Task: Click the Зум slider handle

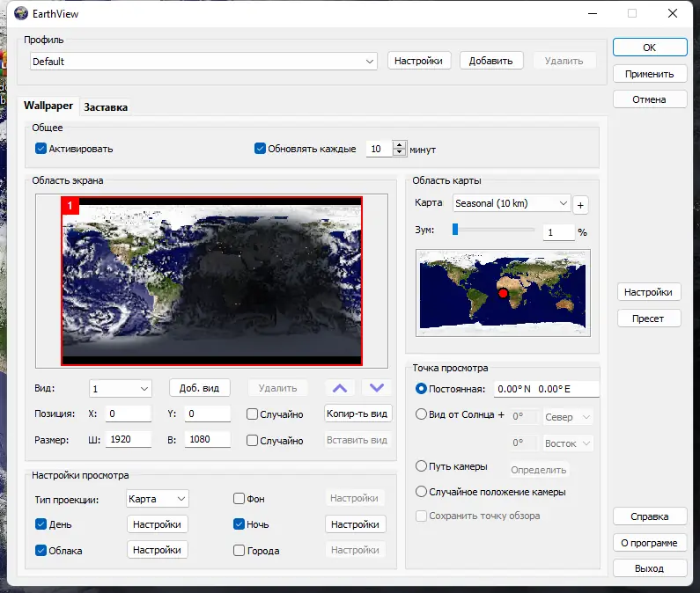Action: [455, 230]
